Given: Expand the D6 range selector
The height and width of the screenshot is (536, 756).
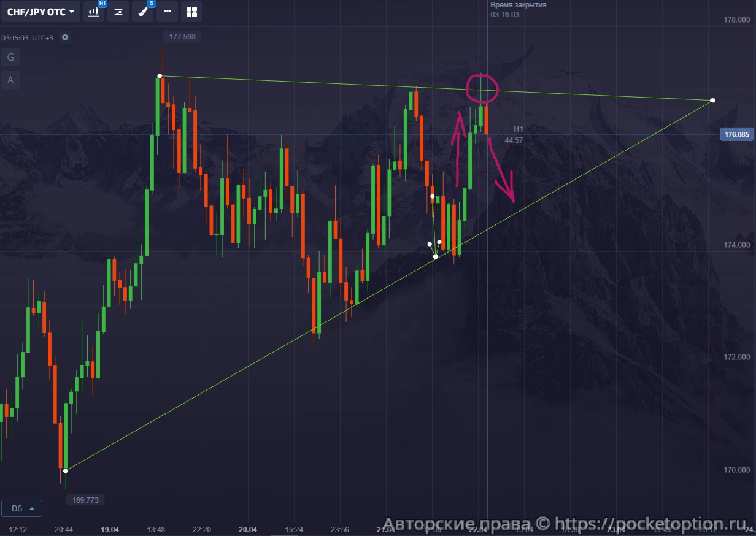Looking at the screenshot, I should click(22, 508).
